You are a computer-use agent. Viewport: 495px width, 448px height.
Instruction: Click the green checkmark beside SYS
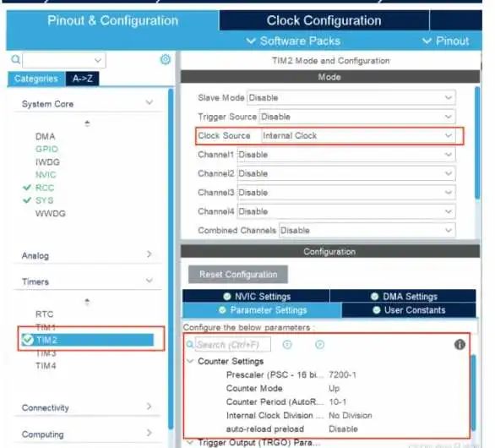(x=27, y=200)
